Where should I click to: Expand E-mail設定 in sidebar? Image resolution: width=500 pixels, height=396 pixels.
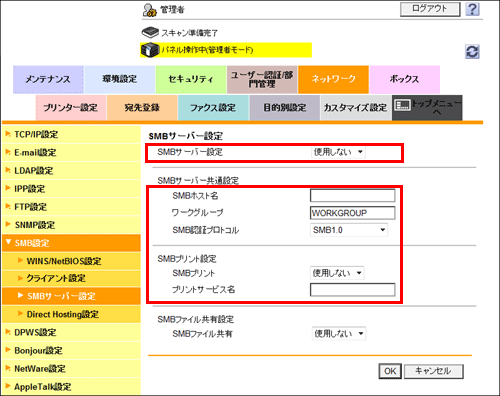tap(71, 152)
